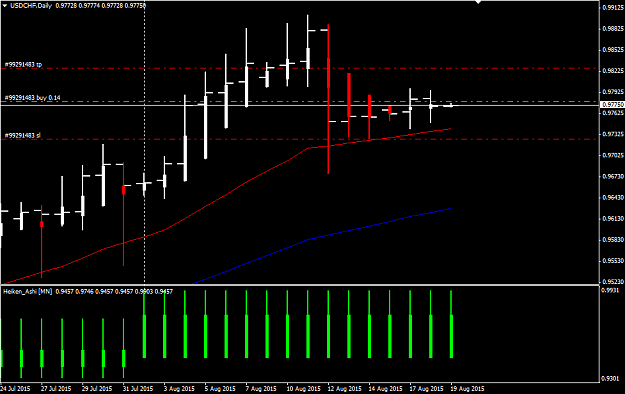
Task: Click the 7 Aug 2015 date label
Action: [261, 388]
